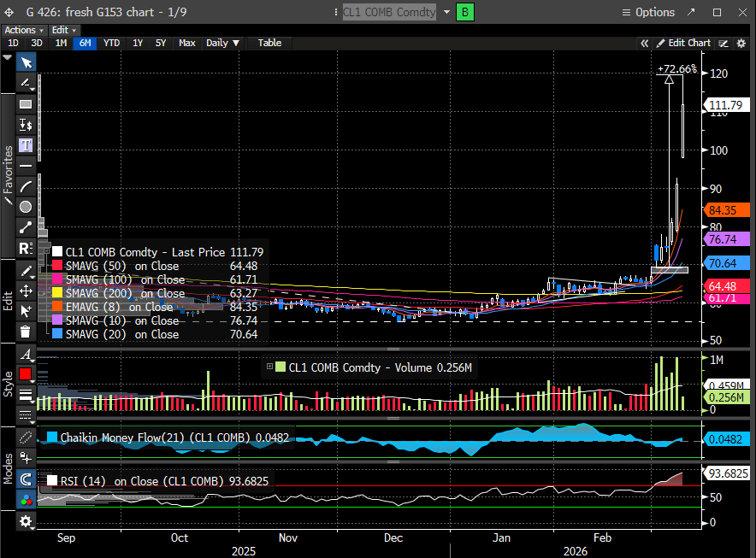Viewport: 756px width, 558px height.
Task: Select the arrow pointer tool
Action: [26, 62]
